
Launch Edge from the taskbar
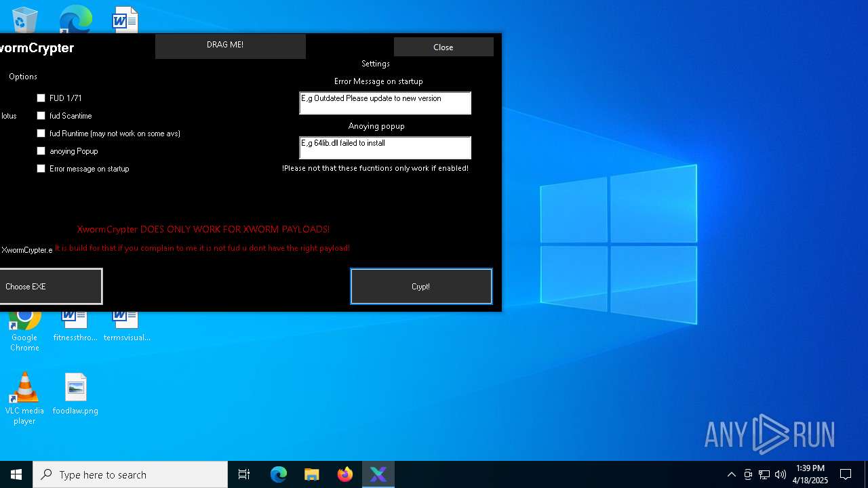(x=279, y=474)
